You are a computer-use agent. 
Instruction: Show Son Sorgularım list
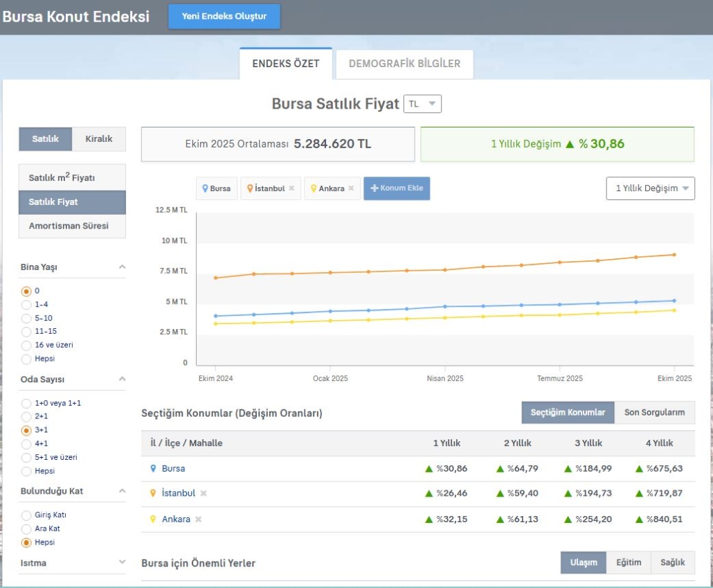(x=654, y=412)
